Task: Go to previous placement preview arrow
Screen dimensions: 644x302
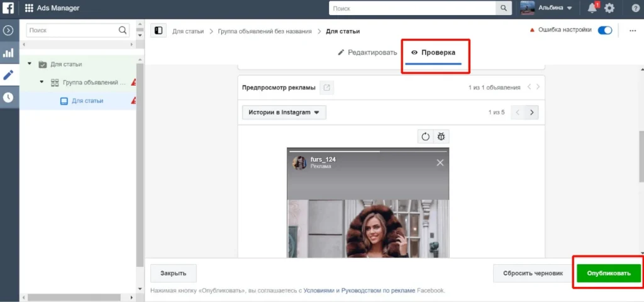Action: click(518, 112)
